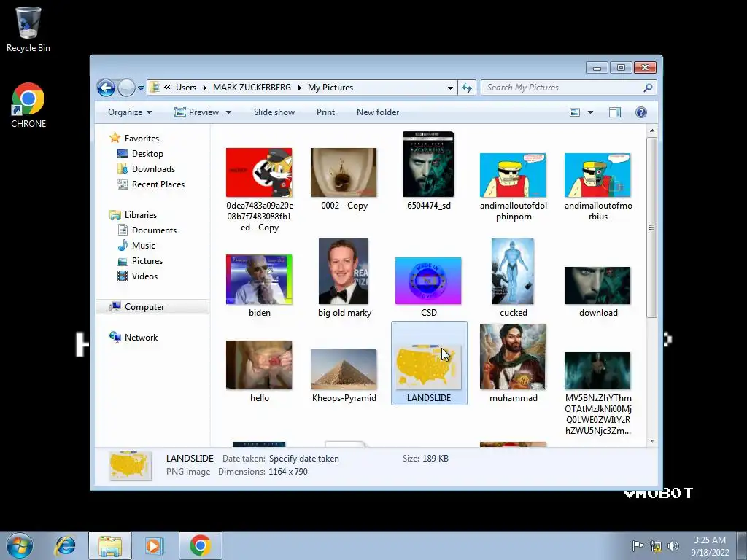Minimize the My Pictures window
Screen dimensions: 747x560
597,68
